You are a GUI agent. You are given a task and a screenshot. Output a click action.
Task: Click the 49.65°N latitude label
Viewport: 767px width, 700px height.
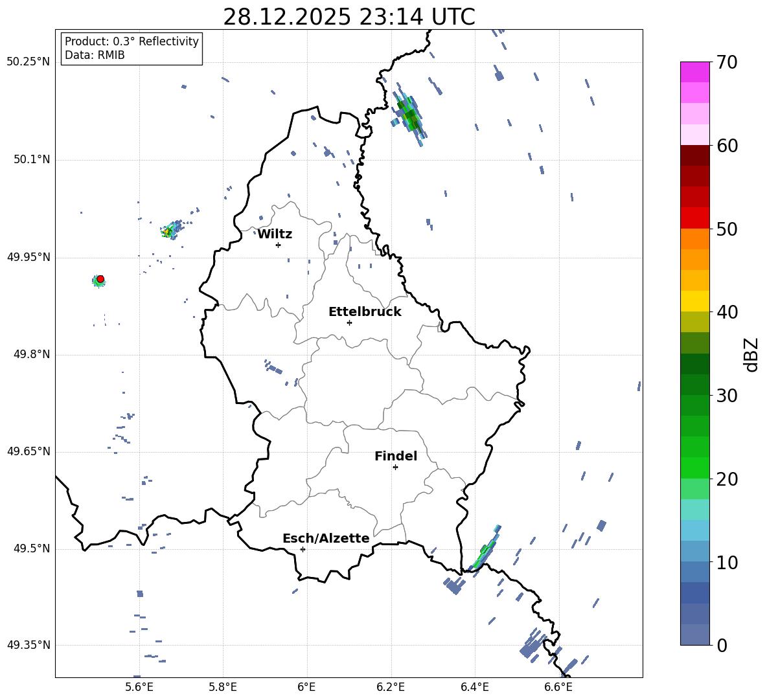pyautogui.click(x=29, y=451)
